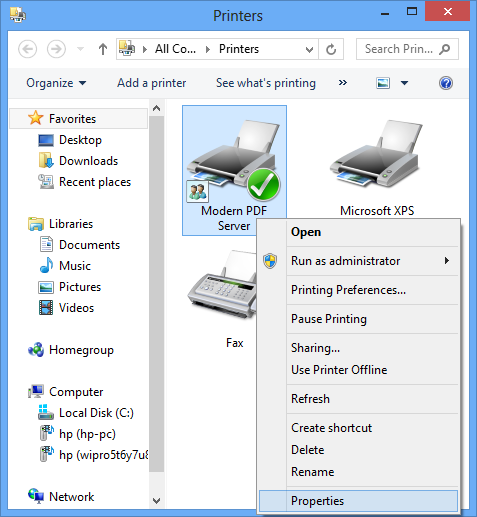
Task: Click See what's printing
Action: pyautogui.click(x=266, y=83)
